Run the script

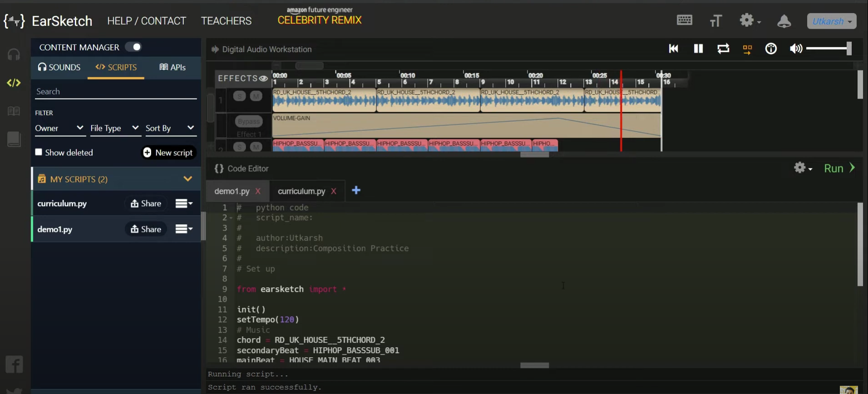pyautogui.click(x=839, y=168)
